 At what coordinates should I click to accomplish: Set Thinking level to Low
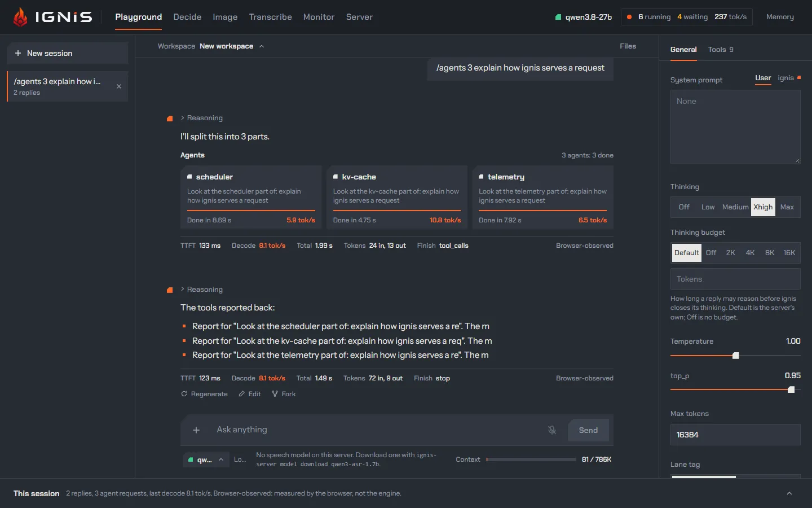point(708,207)
